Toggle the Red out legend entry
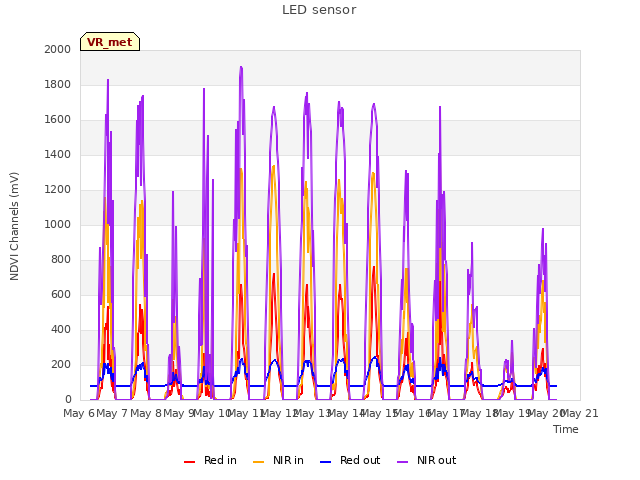The width and height of the screenshot is (640, 480). click(350, 460)
